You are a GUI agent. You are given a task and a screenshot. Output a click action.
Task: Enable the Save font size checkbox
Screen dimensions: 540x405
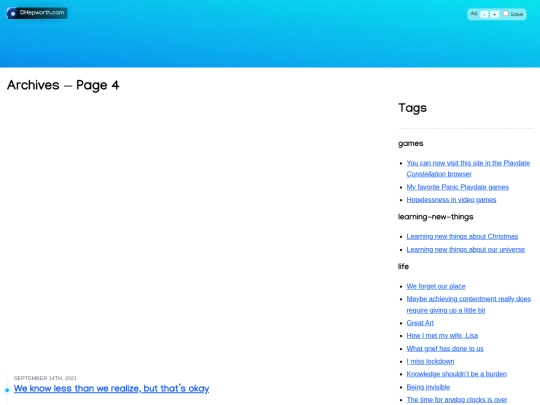pos(506,13)
